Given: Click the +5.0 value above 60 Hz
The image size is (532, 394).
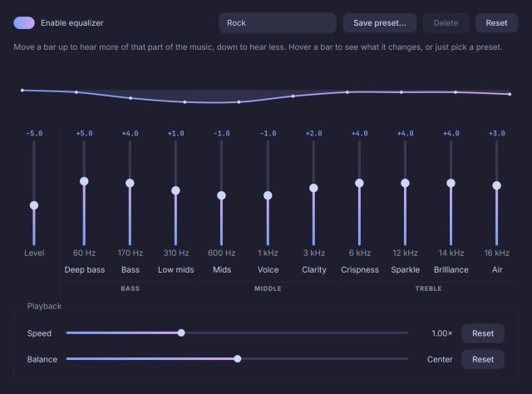Looking at the screenshot, I should click(x=84, y=133).
